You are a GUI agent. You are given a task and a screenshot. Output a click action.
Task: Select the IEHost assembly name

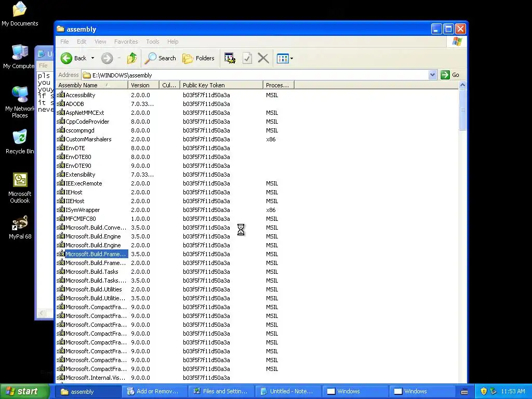point(74,192)
